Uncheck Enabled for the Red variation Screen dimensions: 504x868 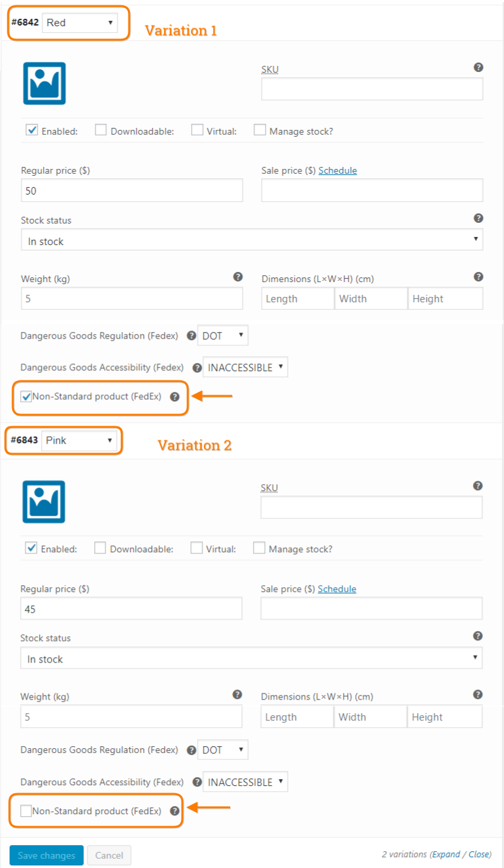tap(32, 130)
